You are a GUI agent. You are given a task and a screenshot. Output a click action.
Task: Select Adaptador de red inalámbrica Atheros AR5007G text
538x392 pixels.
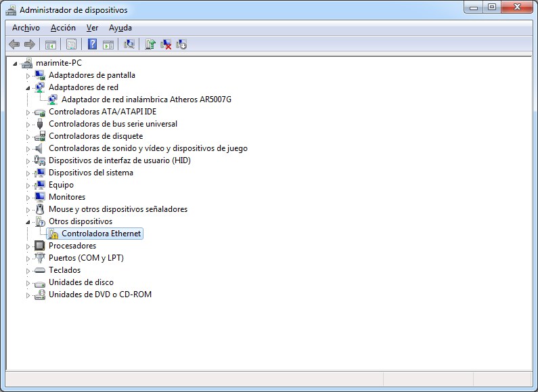tap(146, 100)
